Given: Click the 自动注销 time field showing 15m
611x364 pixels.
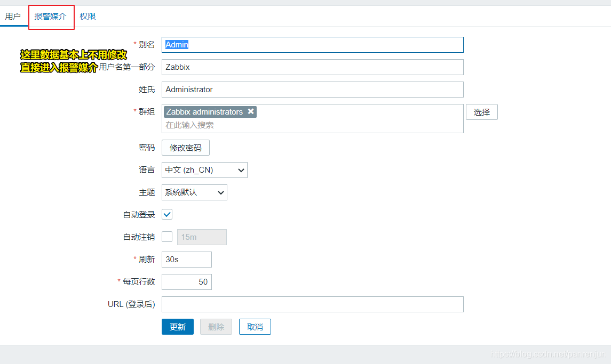Looking at the screenshot, I should point(202,237).
